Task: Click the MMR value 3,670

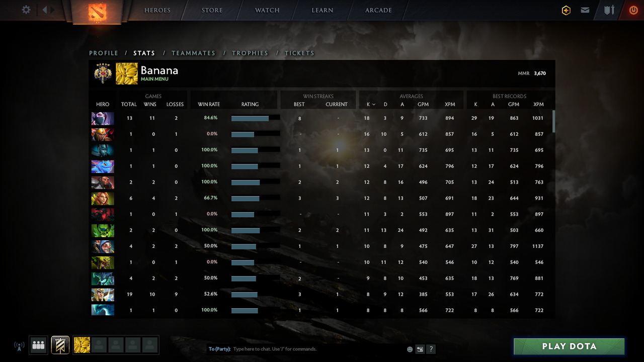Action: click(x=540, y=73)
